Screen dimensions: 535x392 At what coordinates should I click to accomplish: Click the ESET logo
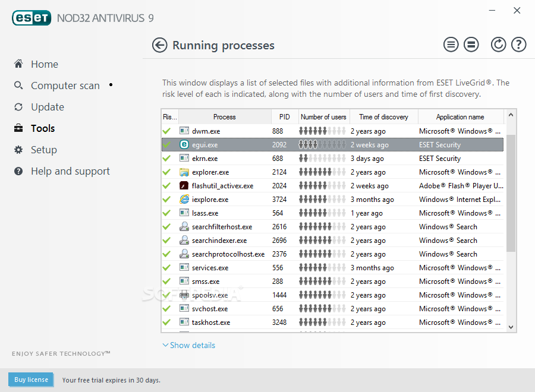pyautogui.click(x=32, y=18)
